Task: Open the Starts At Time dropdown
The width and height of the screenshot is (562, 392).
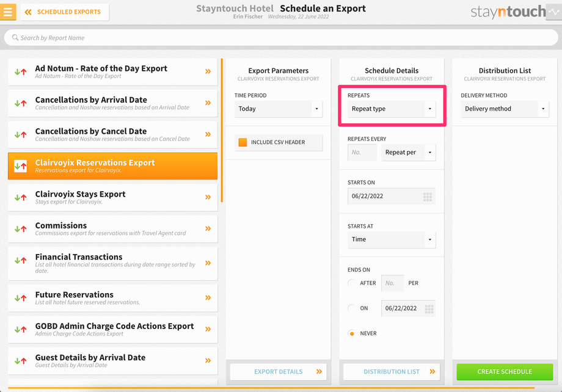Action: (392, 239)
